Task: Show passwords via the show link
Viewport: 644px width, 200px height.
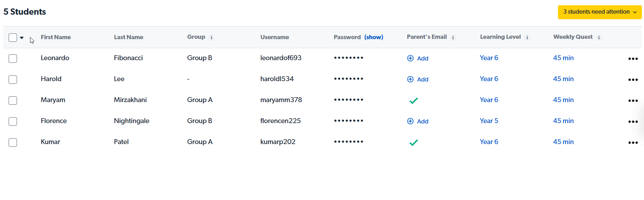Action: pos(373,37)
